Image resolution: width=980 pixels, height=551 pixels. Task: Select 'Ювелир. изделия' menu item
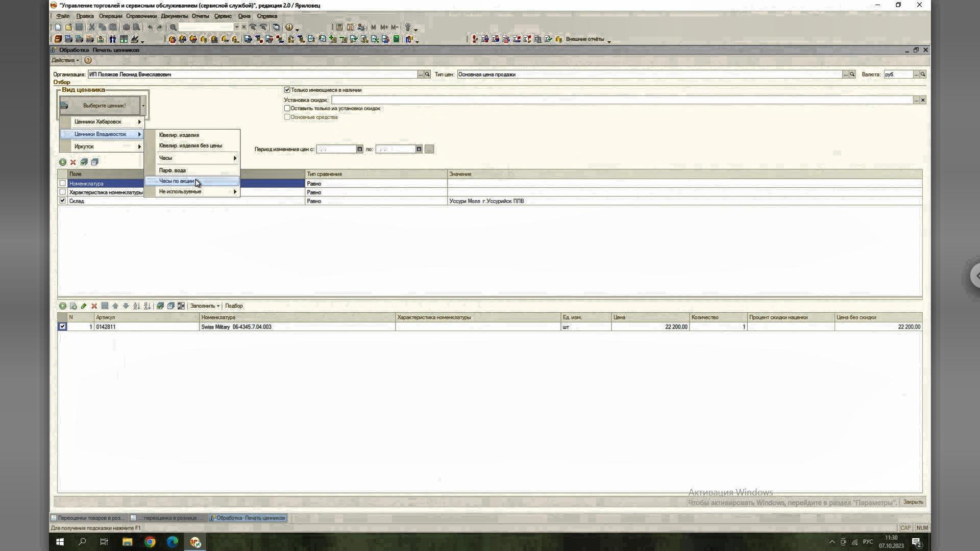pos(192,135)
